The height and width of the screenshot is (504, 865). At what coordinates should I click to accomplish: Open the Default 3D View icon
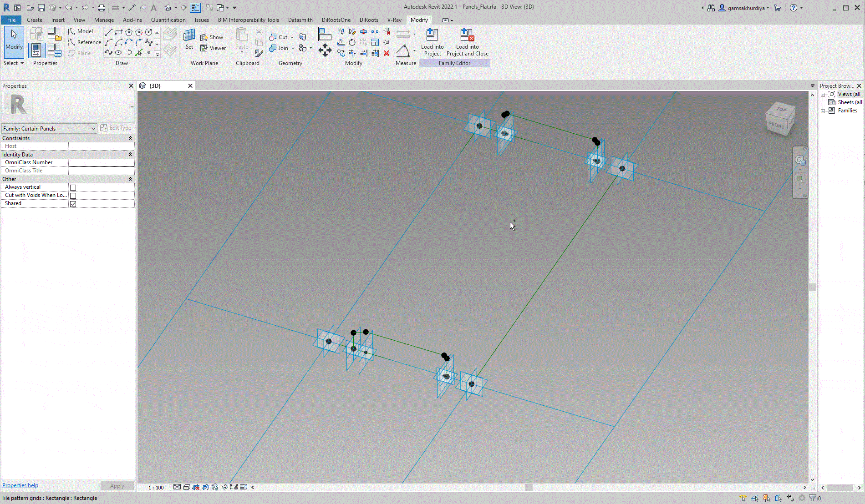[x=168, y=8]
